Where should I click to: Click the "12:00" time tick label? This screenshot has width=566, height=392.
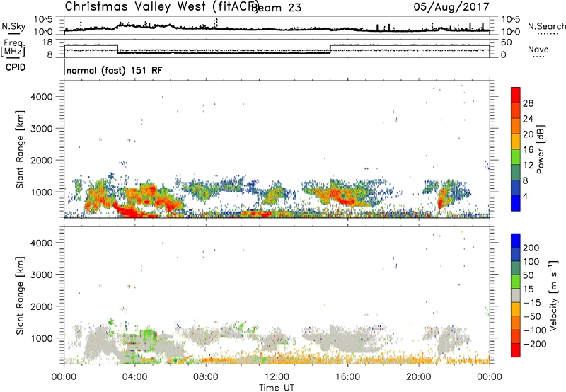(277, 377)
